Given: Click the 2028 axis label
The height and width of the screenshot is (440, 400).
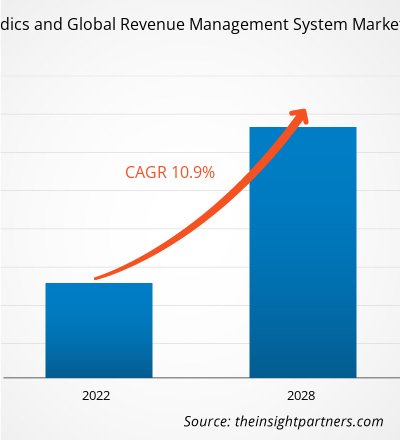Looking at the screenshot, I should [301, 396].
